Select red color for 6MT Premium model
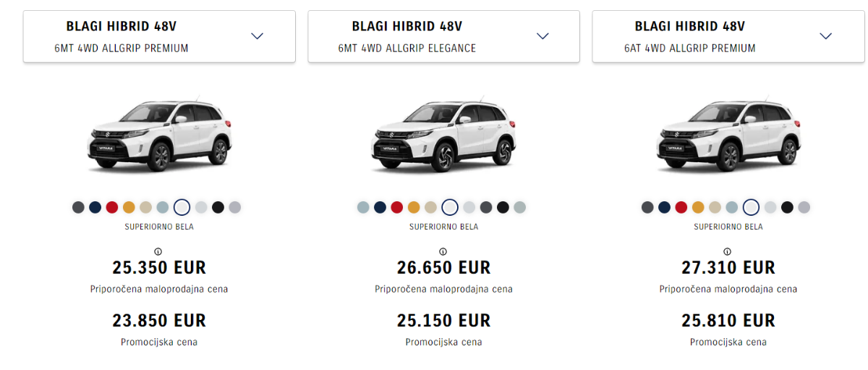This screenshot has height=370, width=868. click(112, 208)
